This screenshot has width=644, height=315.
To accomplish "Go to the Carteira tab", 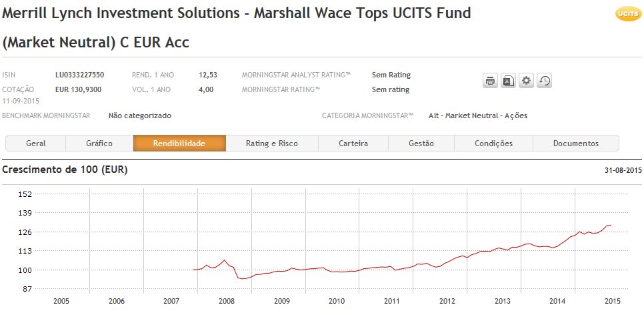I will [353, 143].
